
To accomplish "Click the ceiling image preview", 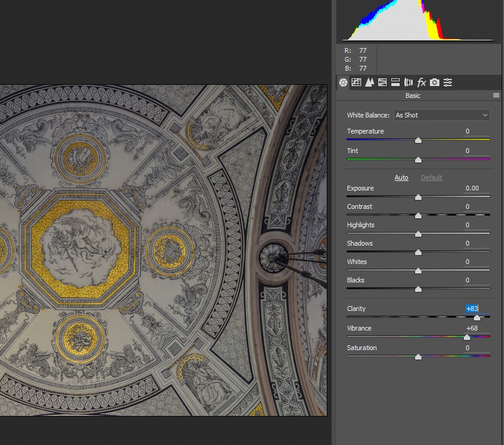I will 163,250.
